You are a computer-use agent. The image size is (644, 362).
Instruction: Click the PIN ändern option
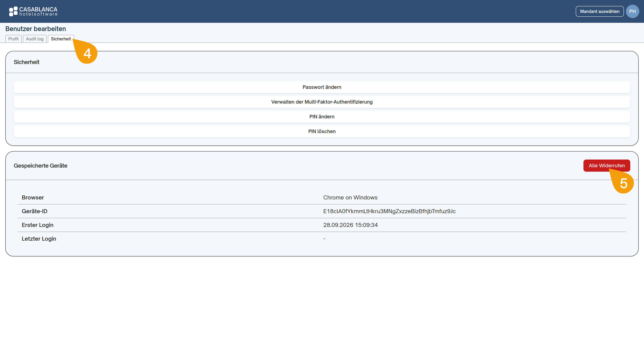[x=322, y=117]
